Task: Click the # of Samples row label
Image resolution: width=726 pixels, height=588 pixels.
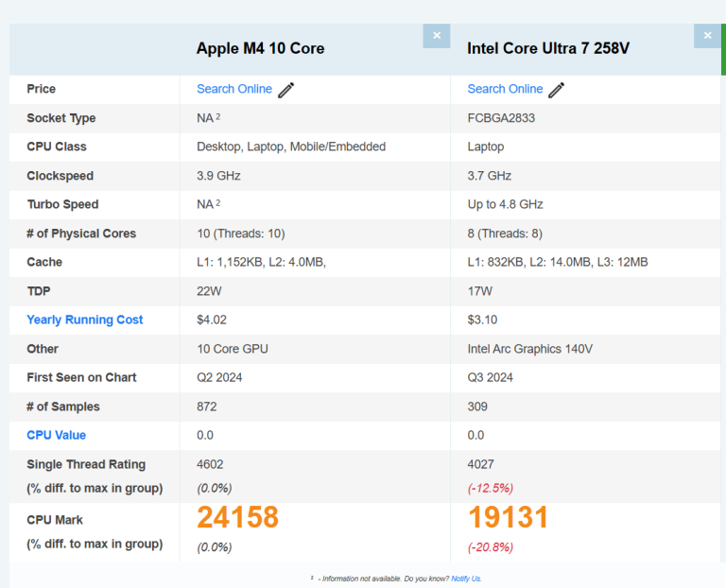Action: [x=63, y=406]
